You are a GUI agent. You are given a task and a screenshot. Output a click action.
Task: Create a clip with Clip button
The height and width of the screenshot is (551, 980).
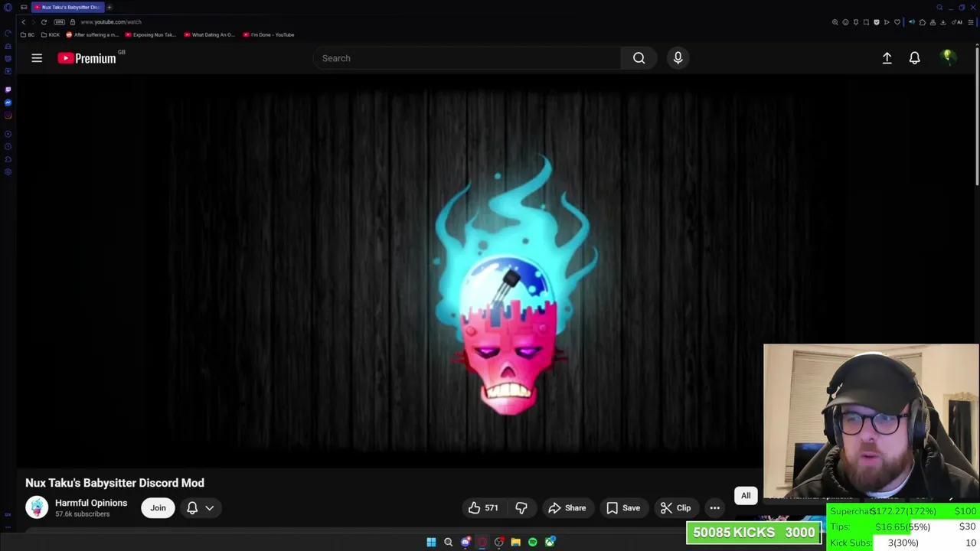675,508
